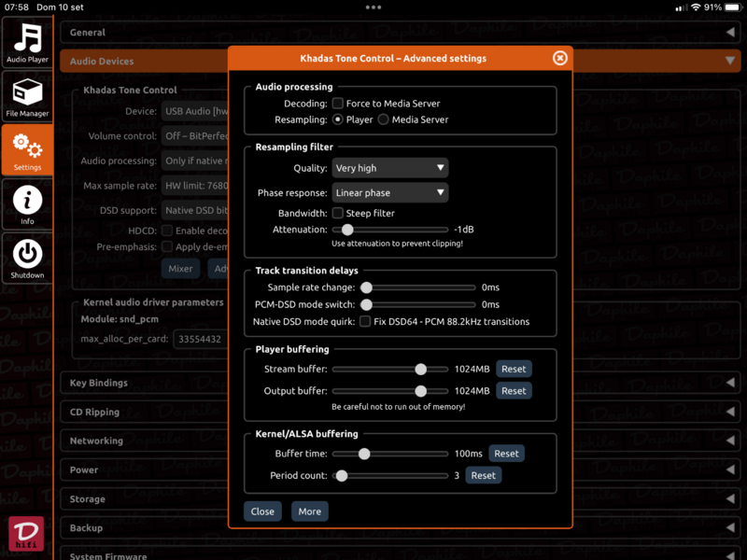Reset the Stream buffer value
Image resolution: width=747 pixels, height=560 pixels.
click(x=514, y=369)
